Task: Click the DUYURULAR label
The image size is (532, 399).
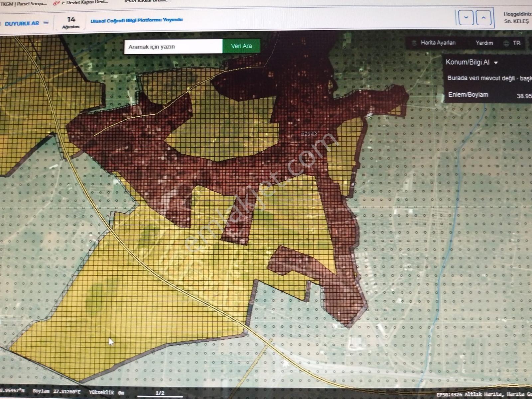Action: tap(22, 23)
